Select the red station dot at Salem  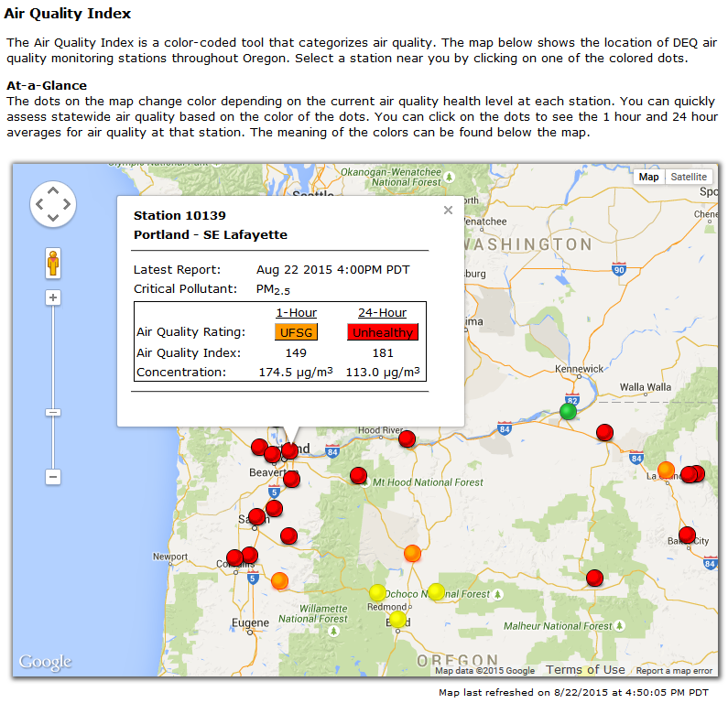[x=256, y=516]
